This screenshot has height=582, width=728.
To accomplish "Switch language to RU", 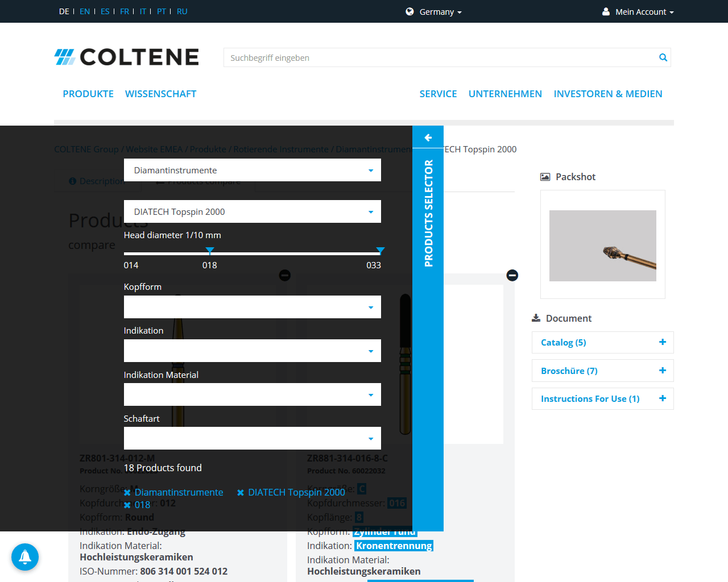I will point(182,11).
